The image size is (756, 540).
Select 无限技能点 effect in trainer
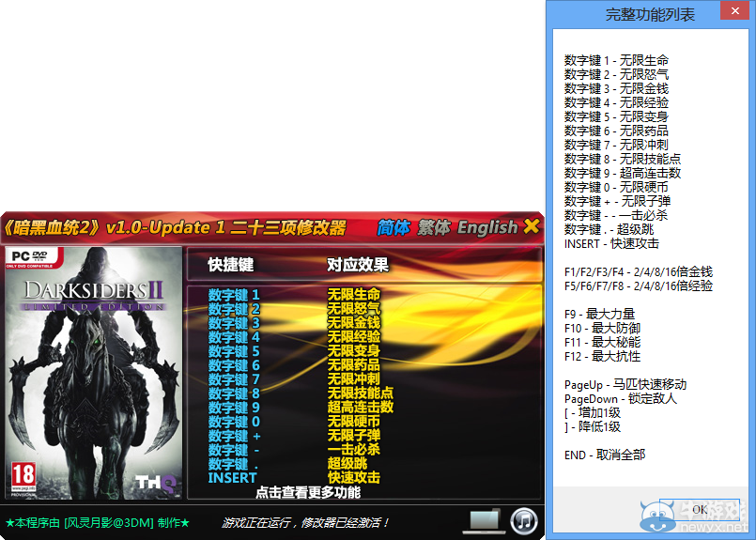tap(361, 393)
